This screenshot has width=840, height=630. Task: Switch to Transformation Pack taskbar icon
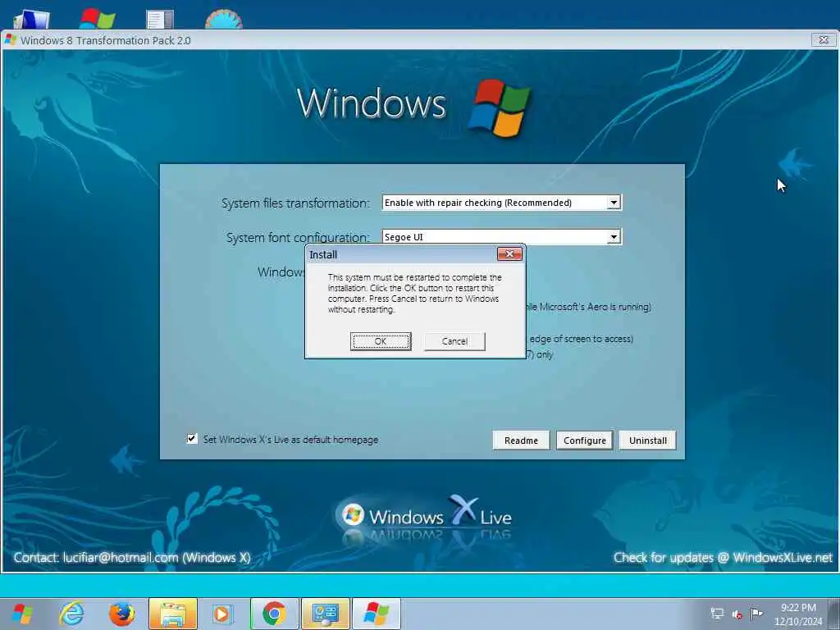click(376, 614)
